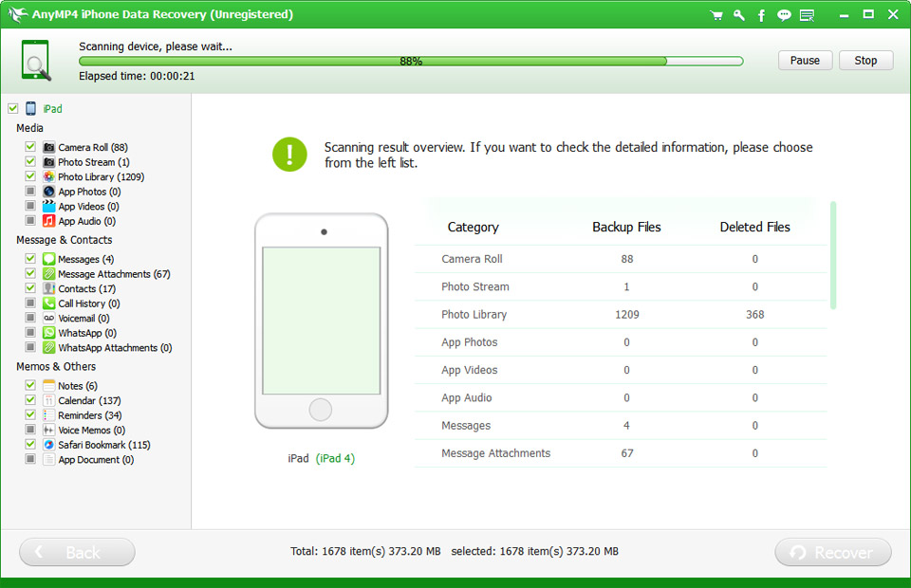Select Message Attachments (67) category
Viewport: 911px width, 588px height.
(113, 274)
